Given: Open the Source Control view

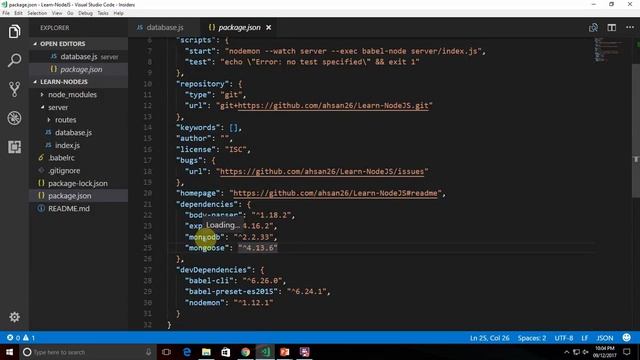Looking at the screenshot, I should (14, 89).
